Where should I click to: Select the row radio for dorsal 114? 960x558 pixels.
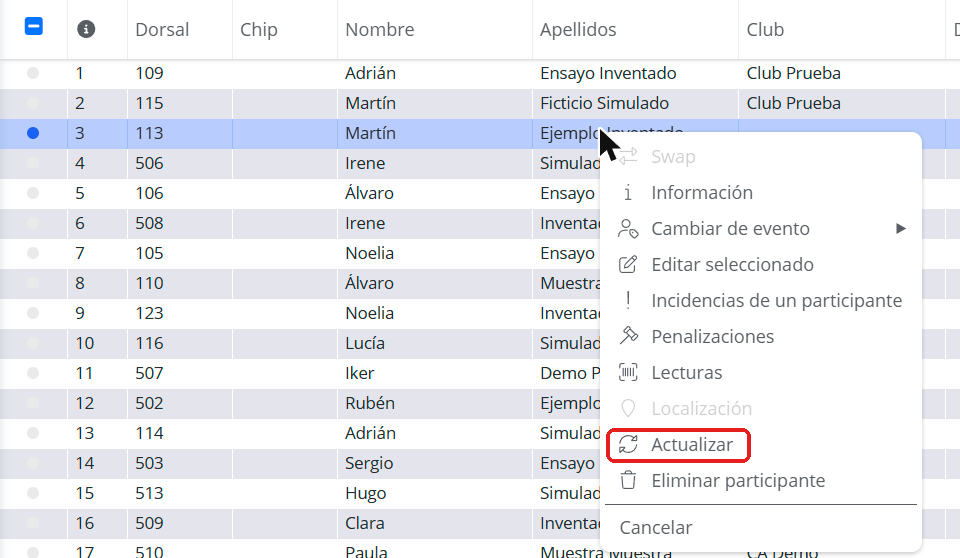(33, 433)
